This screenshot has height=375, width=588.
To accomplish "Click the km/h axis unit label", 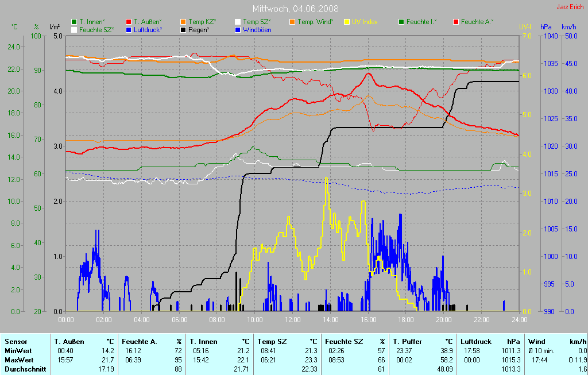I will (x=568, y=27).
